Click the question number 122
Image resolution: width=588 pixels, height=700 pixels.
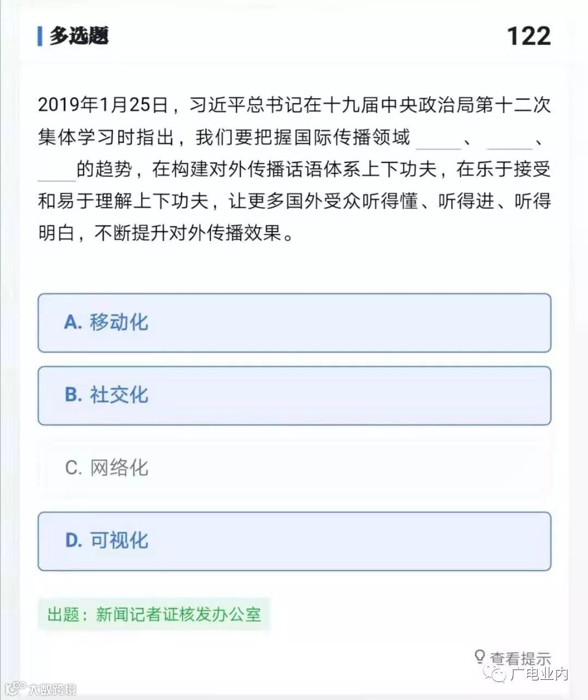coord(529,36)
